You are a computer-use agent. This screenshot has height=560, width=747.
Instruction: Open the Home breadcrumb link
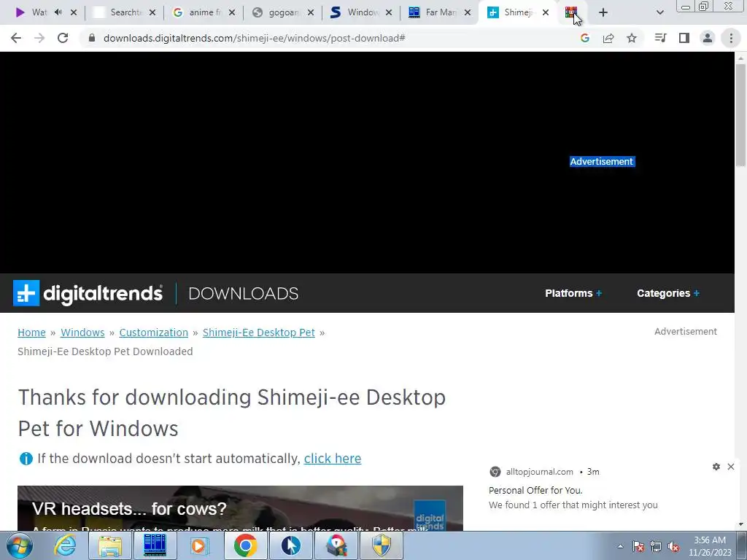(x=31, y=332)
